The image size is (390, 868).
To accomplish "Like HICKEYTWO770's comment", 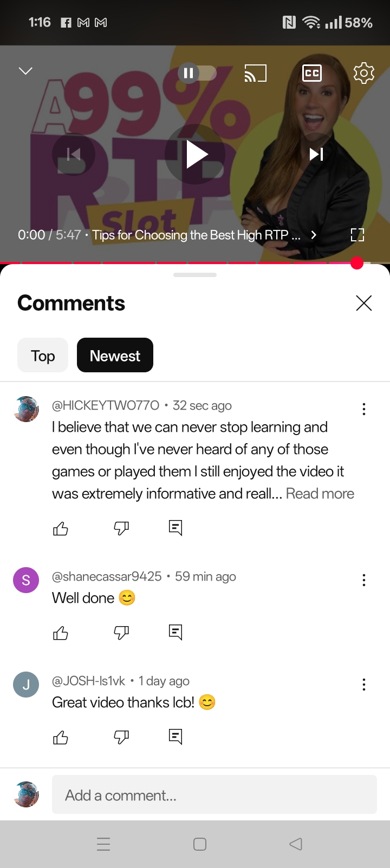I will 61,528.
